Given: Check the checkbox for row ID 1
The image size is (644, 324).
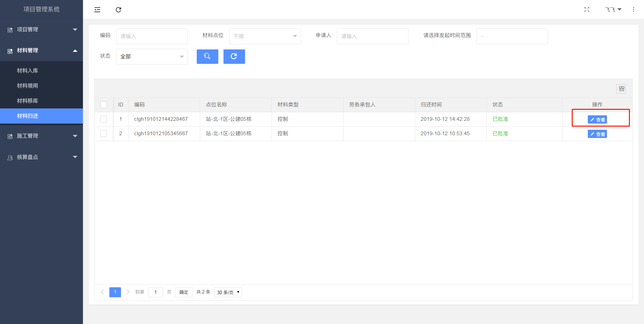Looking at the screenshot, I should (104, 119).
